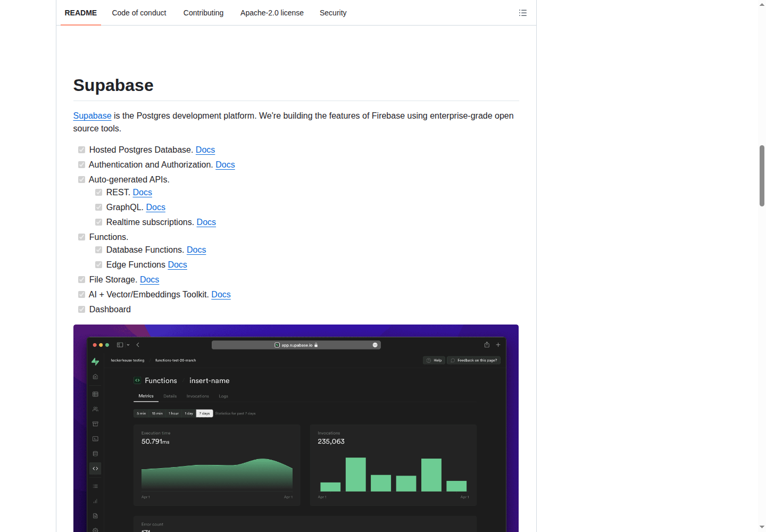Toggle the Hosted Postgres Database checkbox
Viewport: 766px width, 532px height.
pyautogui.click(x=82, y=150)
